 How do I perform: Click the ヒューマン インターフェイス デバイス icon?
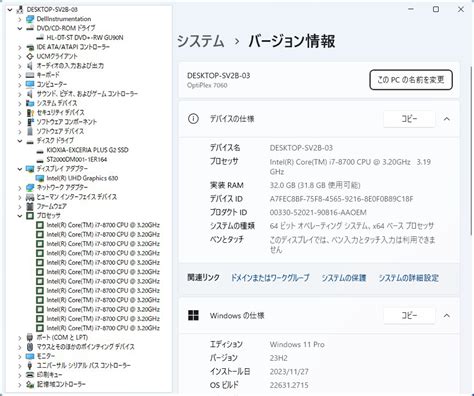(30, 197)
